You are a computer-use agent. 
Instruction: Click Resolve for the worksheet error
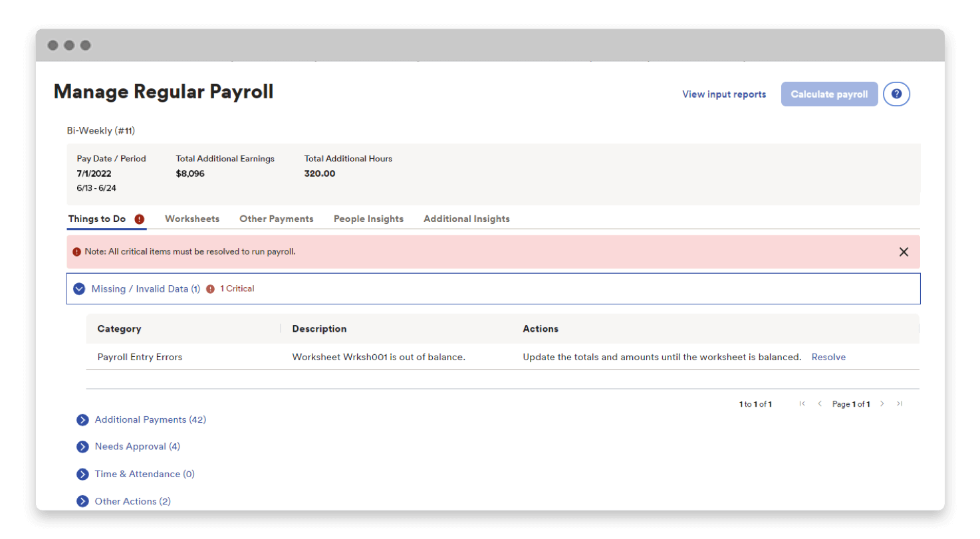(x=828, y=357)
